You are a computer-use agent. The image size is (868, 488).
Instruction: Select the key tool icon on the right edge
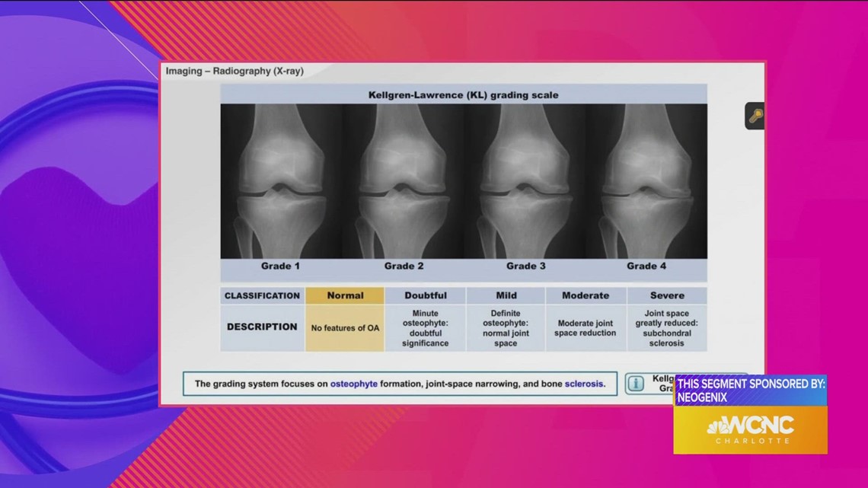click(753, 118)
